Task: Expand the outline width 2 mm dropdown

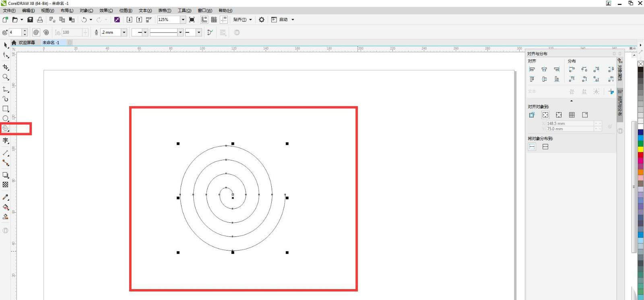Action: click(124, 32)
